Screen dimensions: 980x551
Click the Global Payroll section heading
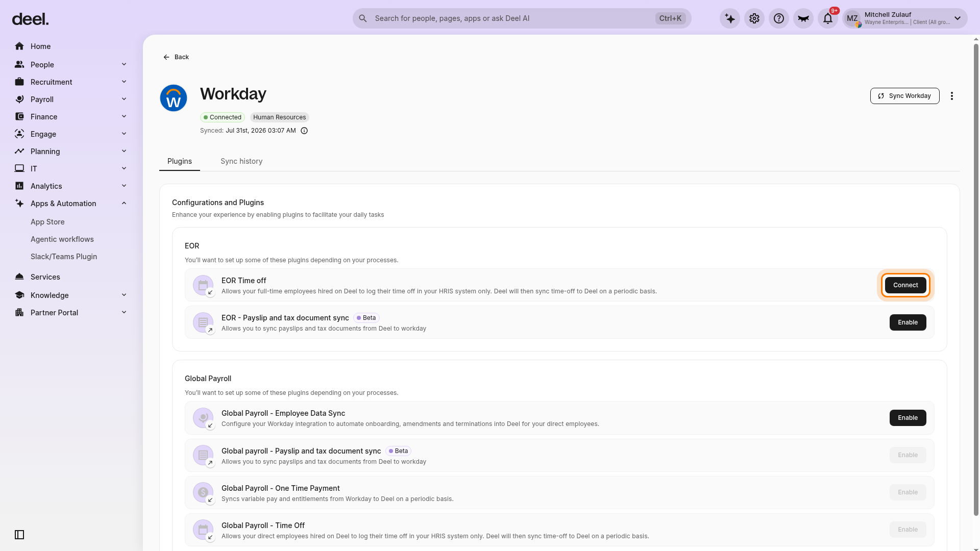click(208, 379)
